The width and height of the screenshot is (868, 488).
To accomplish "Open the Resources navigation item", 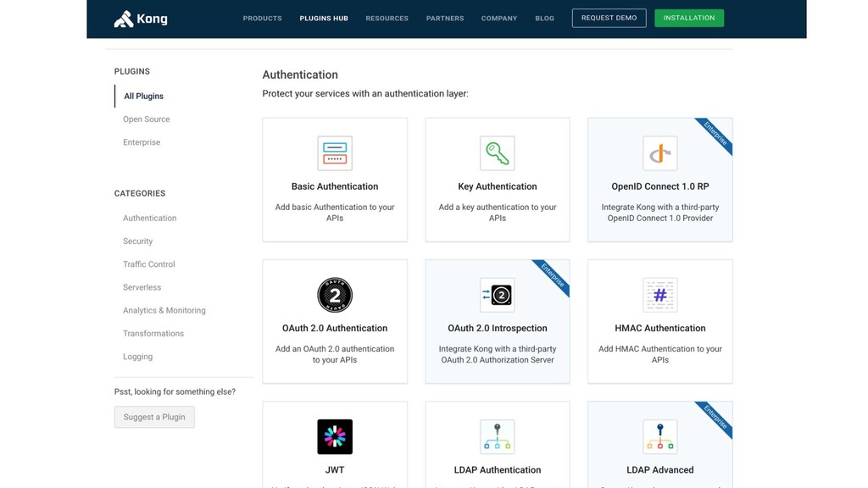I will pyautogui.click(x=387, y=19).
